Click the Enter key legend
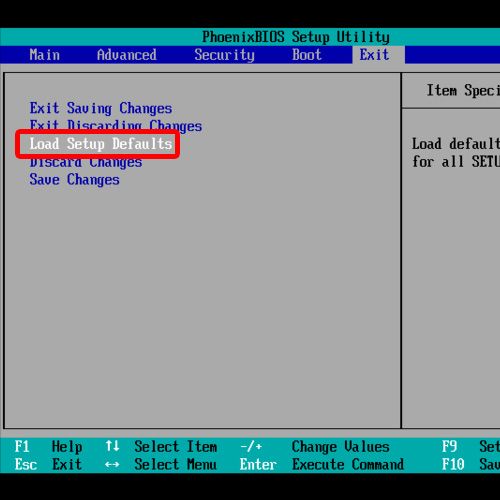Viewport: 500px width, 500px height. click(x=258, y=465)
